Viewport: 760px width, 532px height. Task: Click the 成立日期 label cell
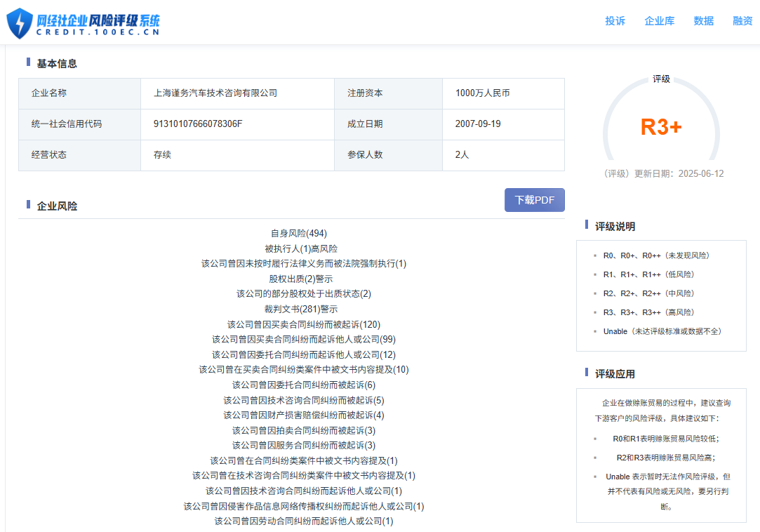pos(388,124)
